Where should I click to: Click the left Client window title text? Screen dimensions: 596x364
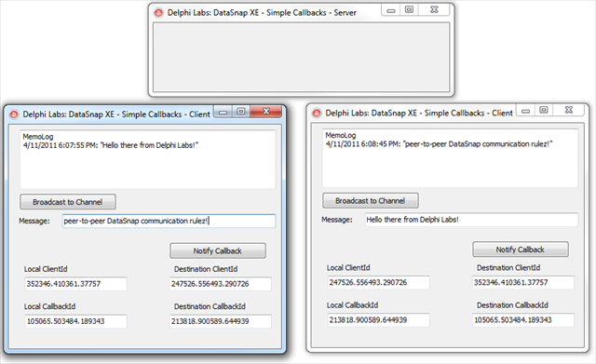[116, 115]
